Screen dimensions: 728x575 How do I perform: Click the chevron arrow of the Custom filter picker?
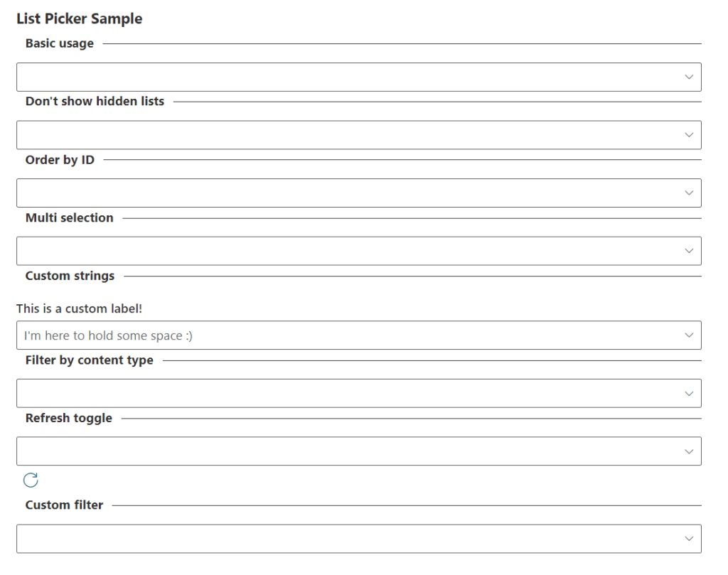pos(688,539)
